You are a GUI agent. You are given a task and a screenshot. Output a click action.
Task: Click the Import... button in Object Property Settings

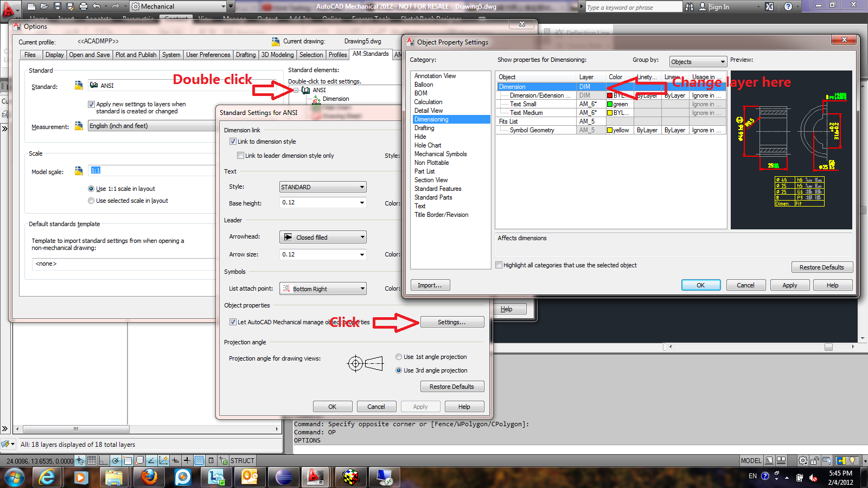click(x=430, y=285)
